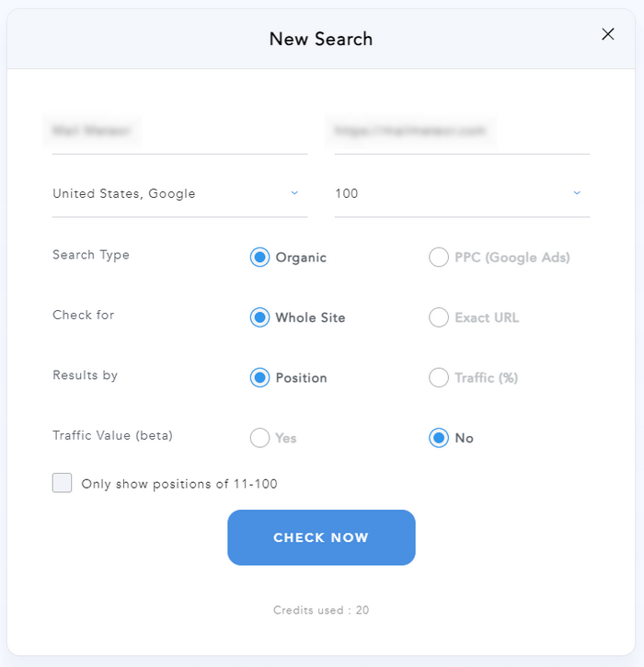This screenshot has width=644, height=667.
Task: Click the CHECK NOW button
Action: pyautogui.click(x=321, y=537)
